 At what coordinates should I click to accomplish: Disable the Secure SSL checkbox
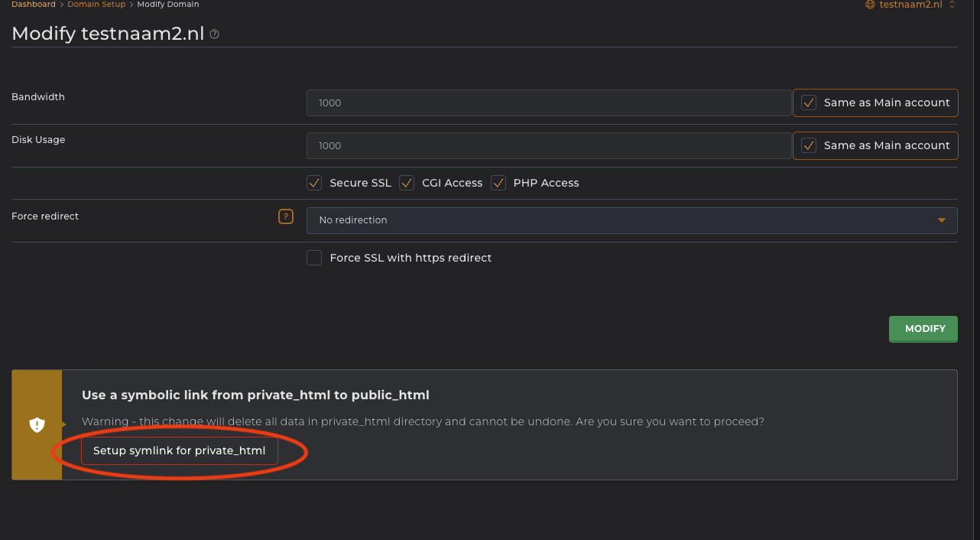tap(314, 183)
